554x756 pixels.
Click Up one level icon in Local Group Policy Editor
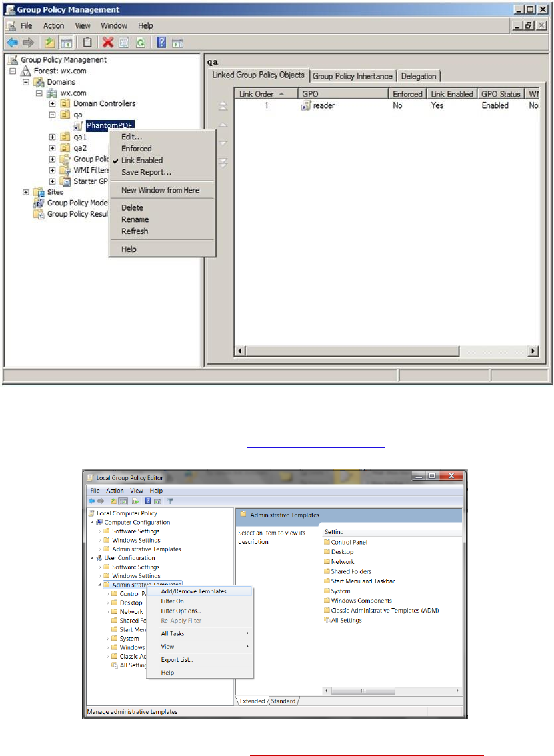pos(113,501)
